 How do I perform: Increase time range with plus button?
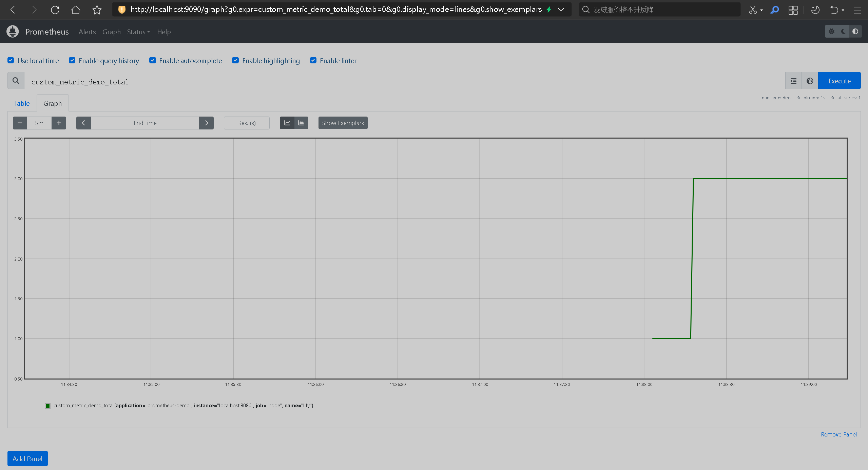pos(59,123)
